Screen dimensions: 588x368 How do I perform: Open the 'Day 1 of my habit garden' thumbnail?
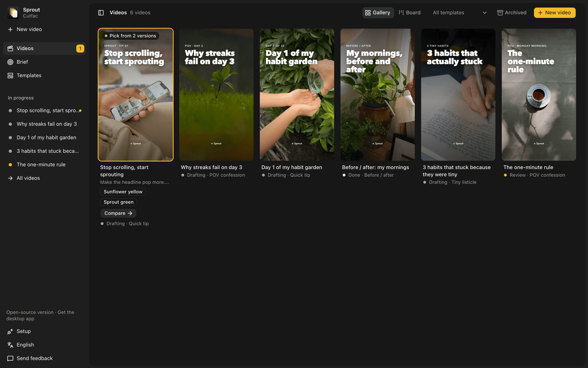click(297, 95)
